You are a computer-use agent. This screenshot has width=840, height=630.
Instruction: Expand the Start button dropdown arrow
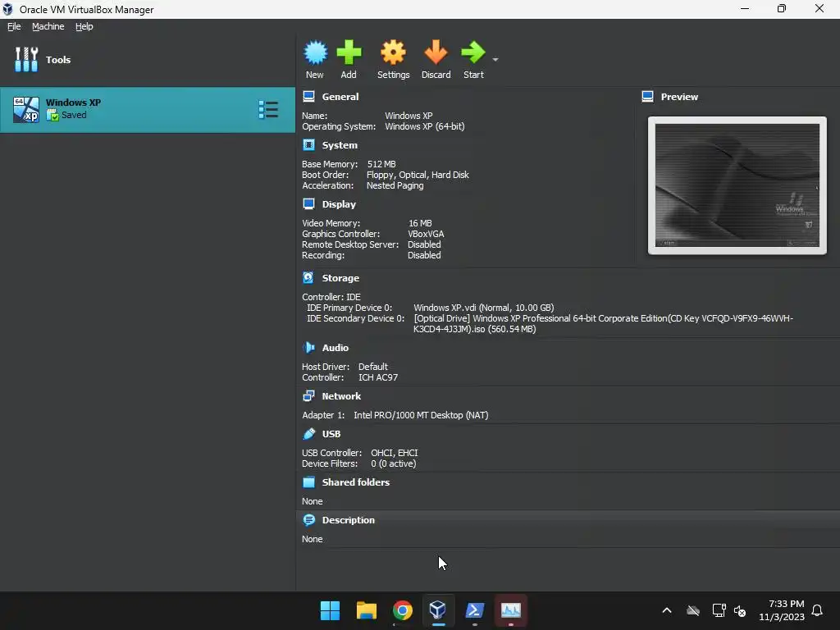pos(495,59)
